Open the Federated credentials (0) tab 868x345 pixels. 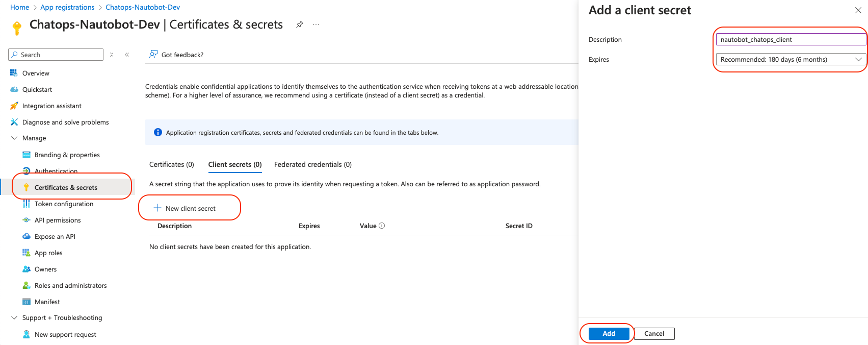[313, 164]
